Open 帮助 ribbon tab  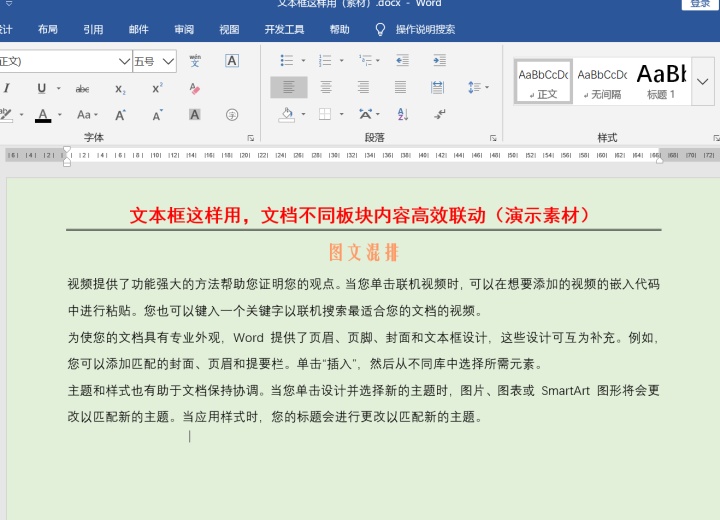click(x=339, y=29)
